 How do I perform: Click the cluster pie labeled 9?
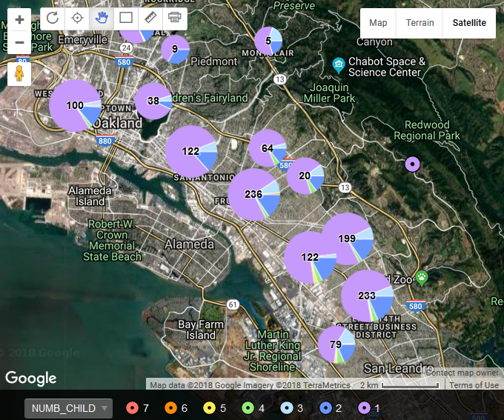click(x=175, y=49)
